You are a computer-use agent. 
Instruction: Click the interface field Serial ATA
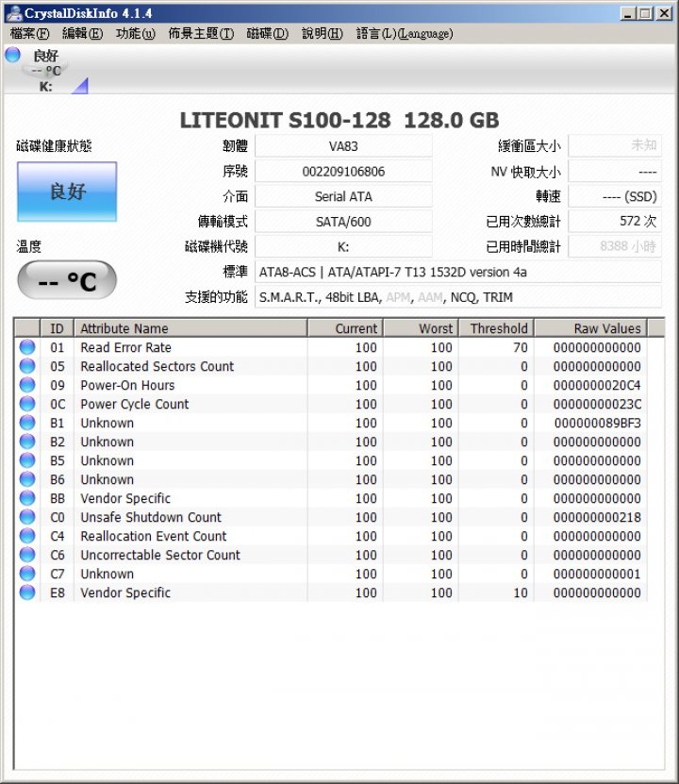pos(343,196)
